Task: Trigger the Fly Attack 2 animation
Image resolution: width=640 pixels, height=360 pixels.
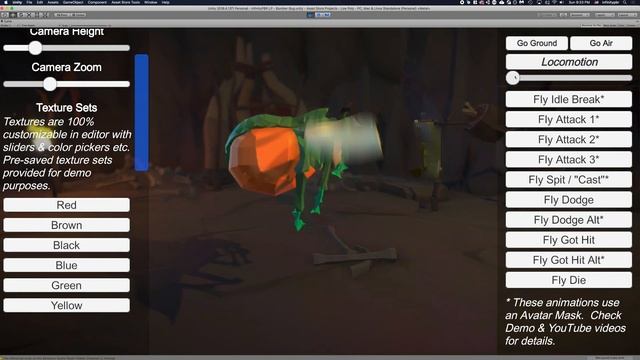Action: point(569,140)
